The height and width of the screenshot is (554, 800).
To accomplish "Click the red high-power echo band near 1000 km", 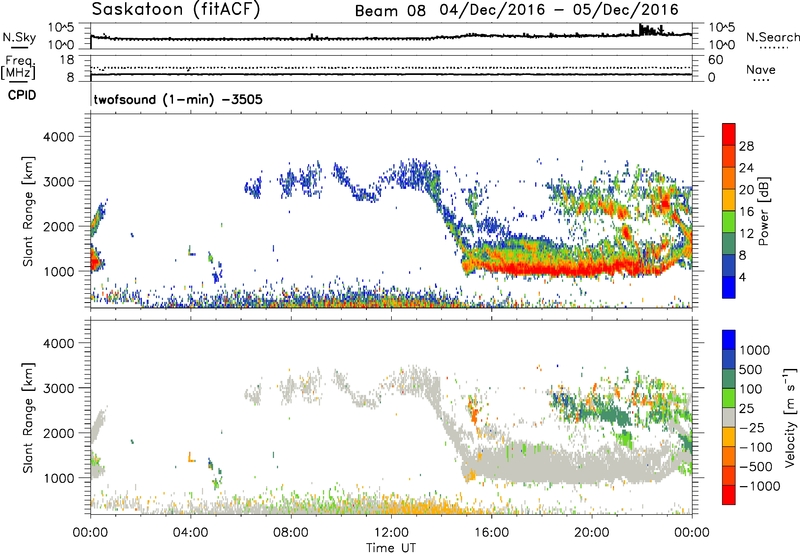I will click(561, 268).
